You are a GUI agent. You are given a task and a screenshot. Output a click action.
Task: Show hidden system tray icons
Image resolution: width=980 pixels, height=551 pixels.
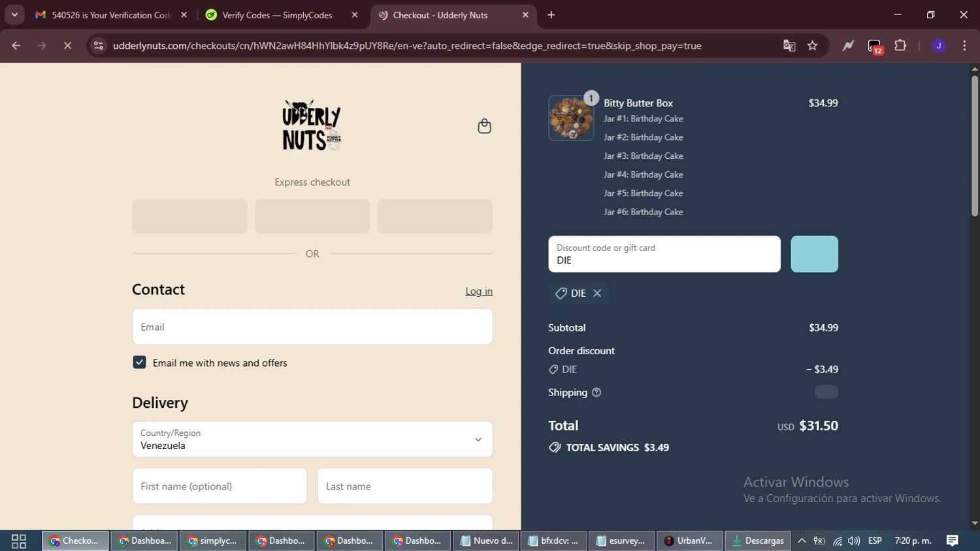point(802,541)
